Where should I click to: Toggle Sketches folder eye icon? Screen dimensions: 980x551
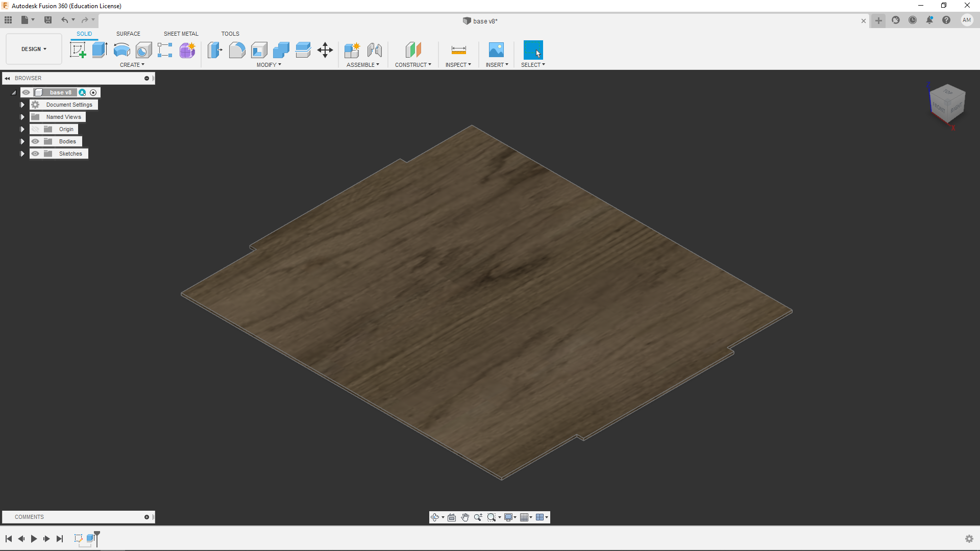point(35,154)
